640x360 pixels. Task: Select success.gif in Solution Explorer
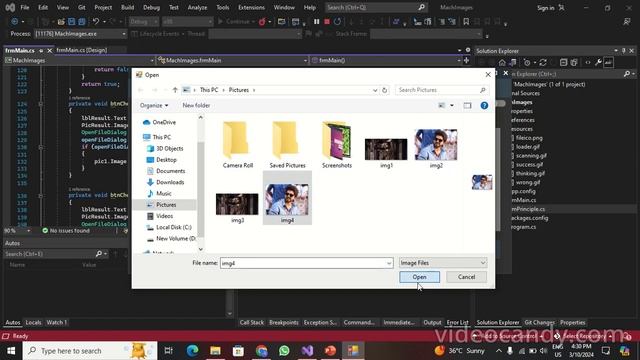coord(529,164)
